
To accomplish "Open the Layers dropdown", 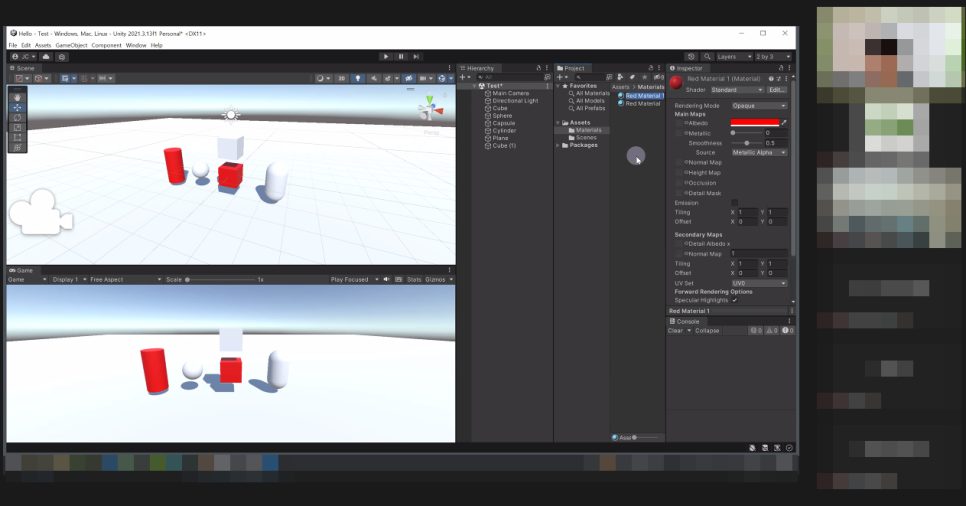I will pyautogui.click(x=733, y=57).
